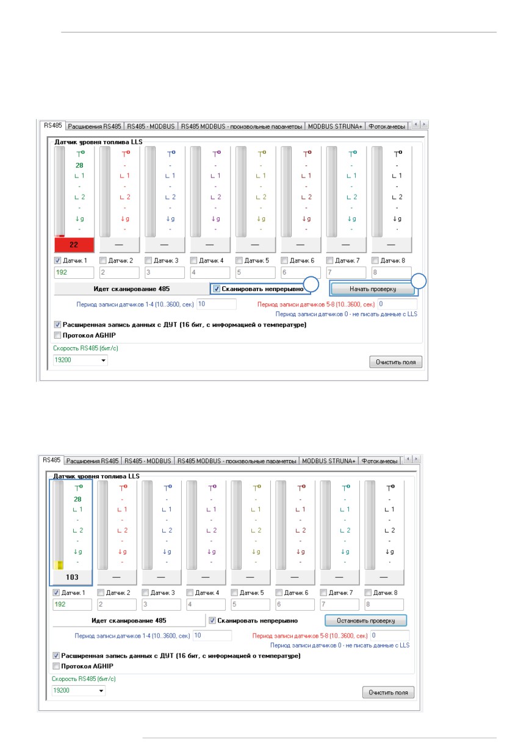Click Идет сканирование 485 status in lower window
This screenshot has height=756, width=532.
click(x=129, y=621)
